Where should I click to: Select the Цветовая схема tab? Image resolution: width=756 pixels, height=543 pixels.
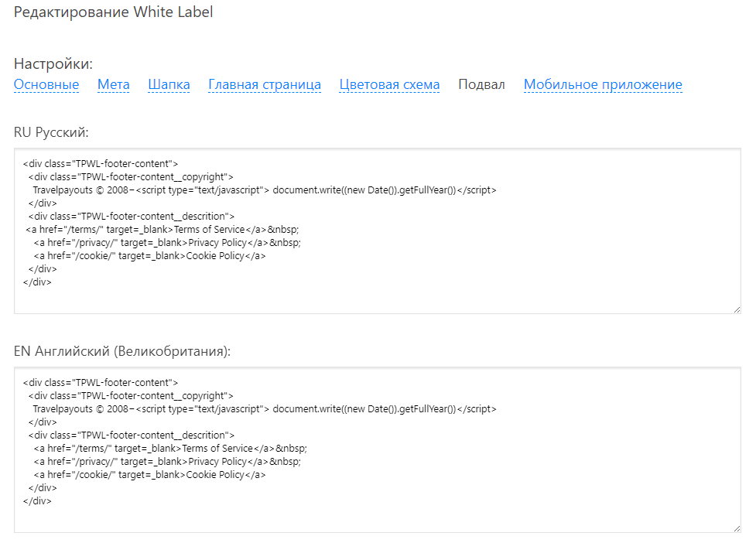tap(389, 84)
